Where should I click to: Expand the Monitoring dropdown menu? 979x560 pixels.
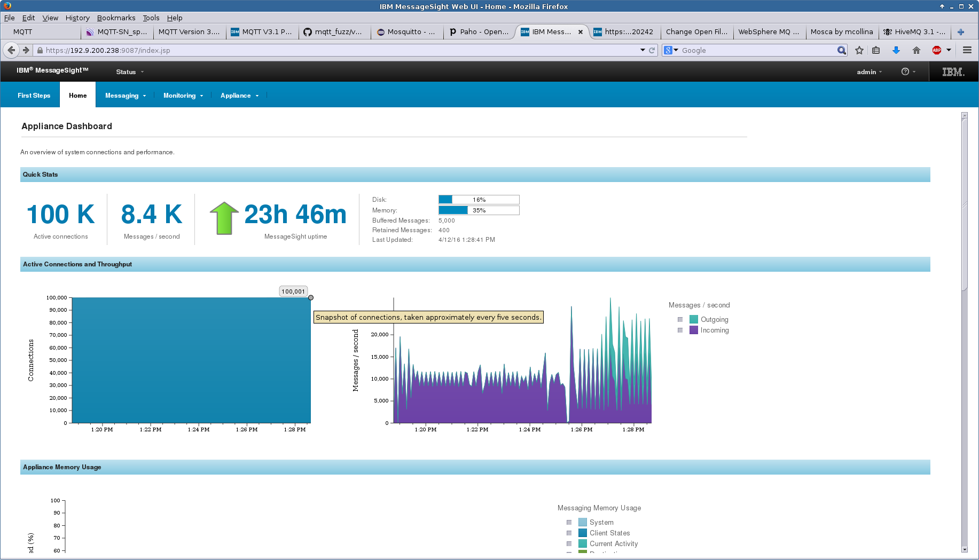coord(183,96)
